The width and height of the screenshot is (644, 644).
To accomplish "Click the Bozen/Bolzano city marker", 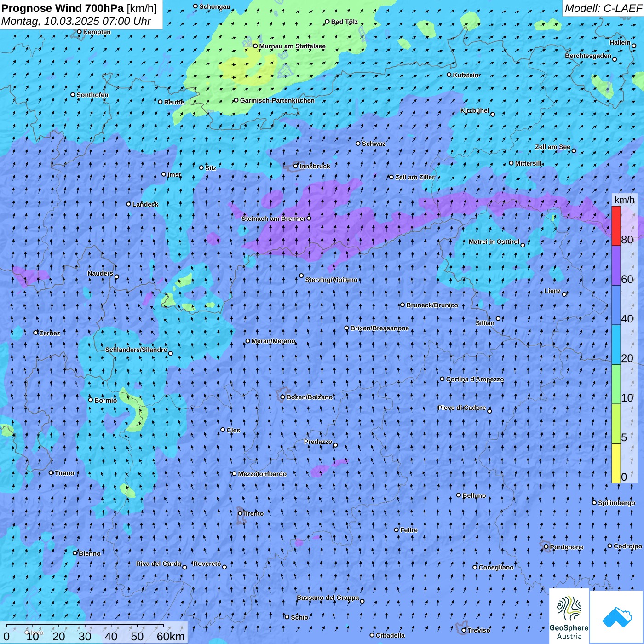I will pos(283,397).
